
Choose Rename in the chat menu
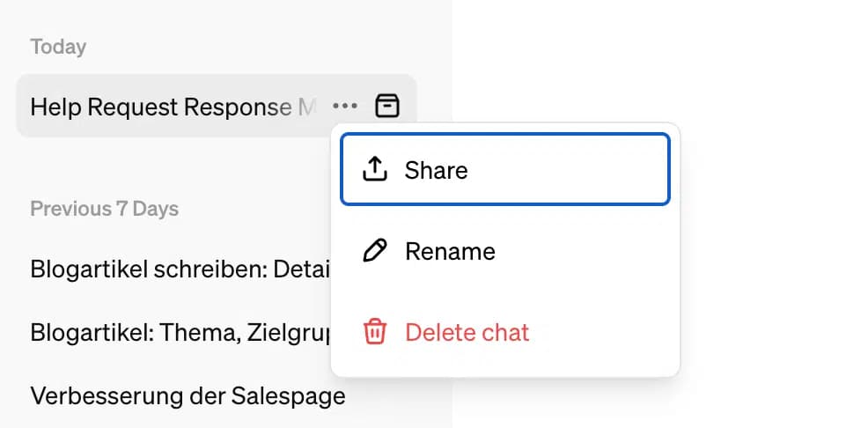pyautogui.click(x=504, y=251)
